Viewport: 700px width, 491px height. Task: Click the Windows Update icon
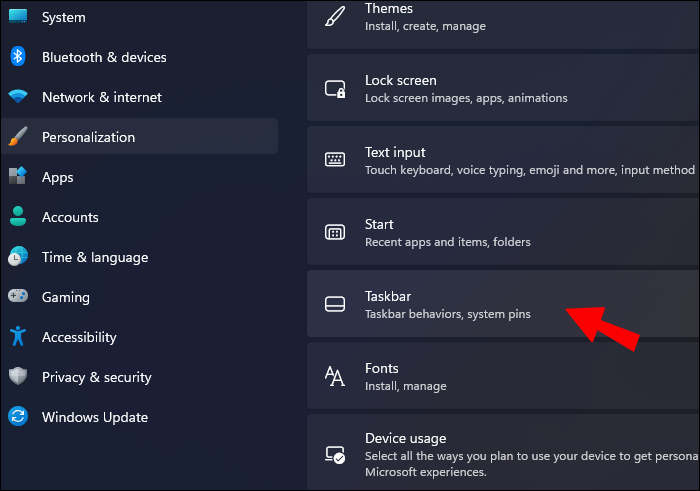pyautogui.click(x=18, y=417)
